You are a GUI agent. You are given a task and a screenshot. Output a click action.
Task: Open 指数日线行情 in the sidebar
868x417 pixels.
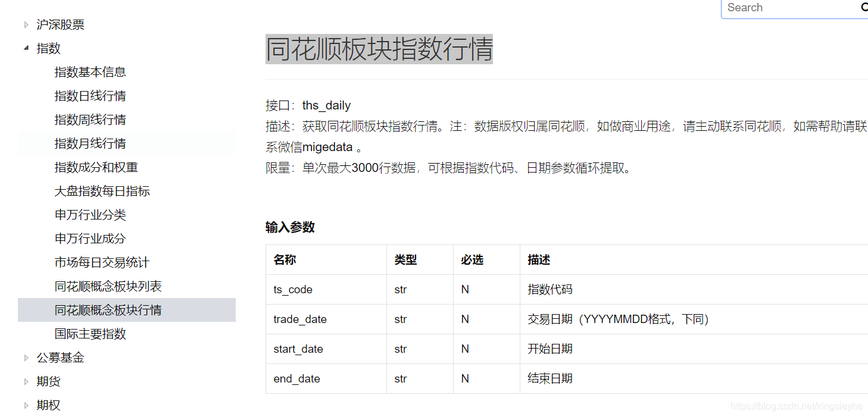90,96
